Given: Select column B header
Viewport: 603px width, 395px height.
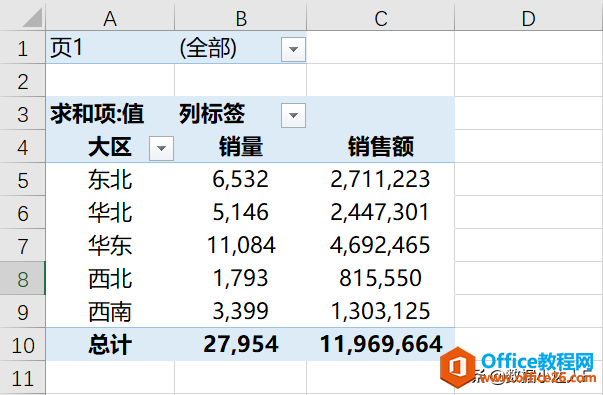Looking at the screenshot, I should [241, 18].
